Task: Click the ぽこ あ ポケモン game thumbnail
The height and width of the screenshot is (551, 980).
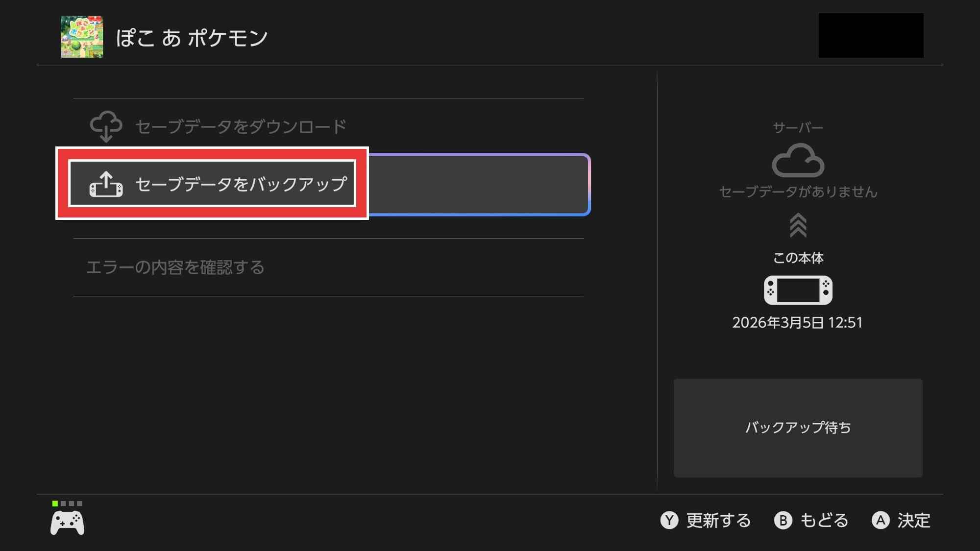Action: coord(82,37)
